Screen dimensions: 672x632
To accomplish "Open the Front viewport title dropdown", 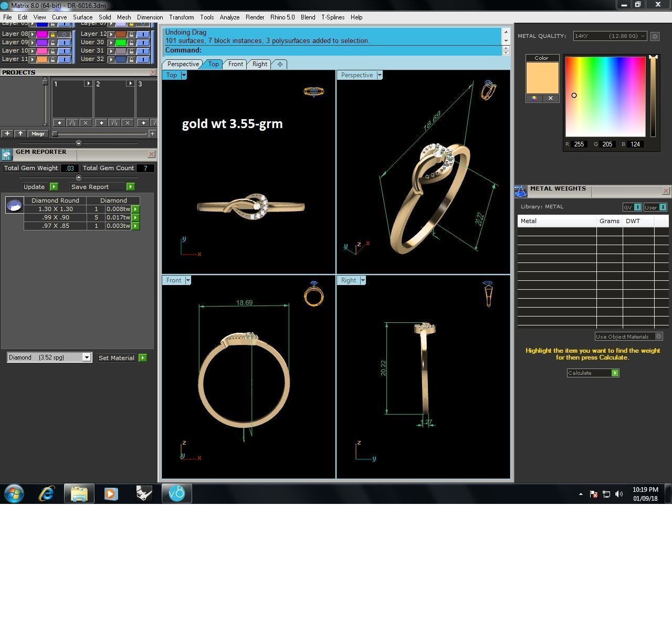I will (x=188, y=280).
